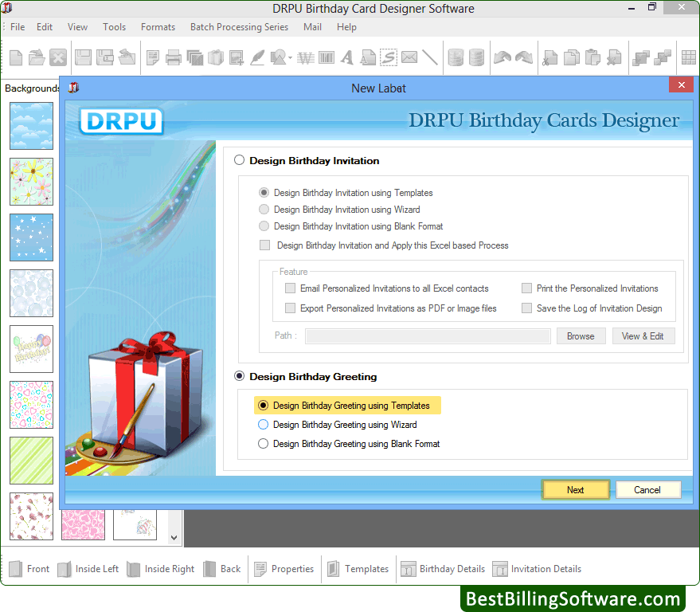Open the Mail menu
The image size is (700, 612).
point(312,27)
